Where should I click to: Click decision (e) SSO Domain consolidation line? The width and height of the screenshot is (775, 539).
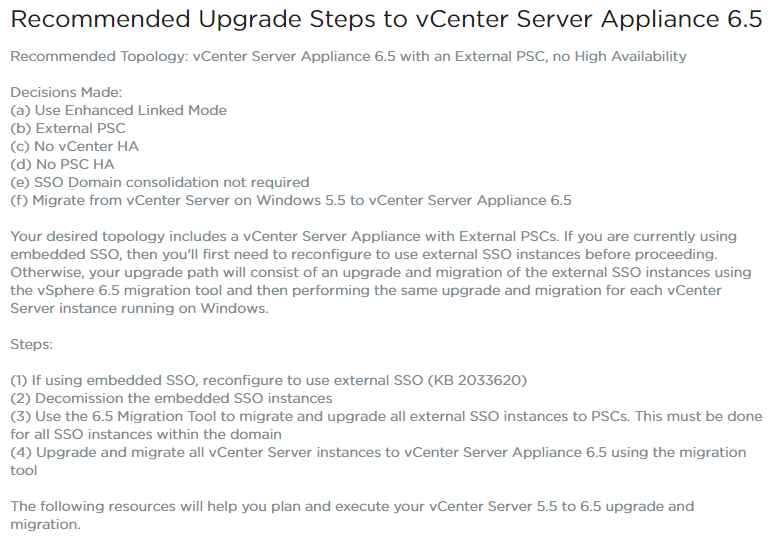[x=160, y=182]
